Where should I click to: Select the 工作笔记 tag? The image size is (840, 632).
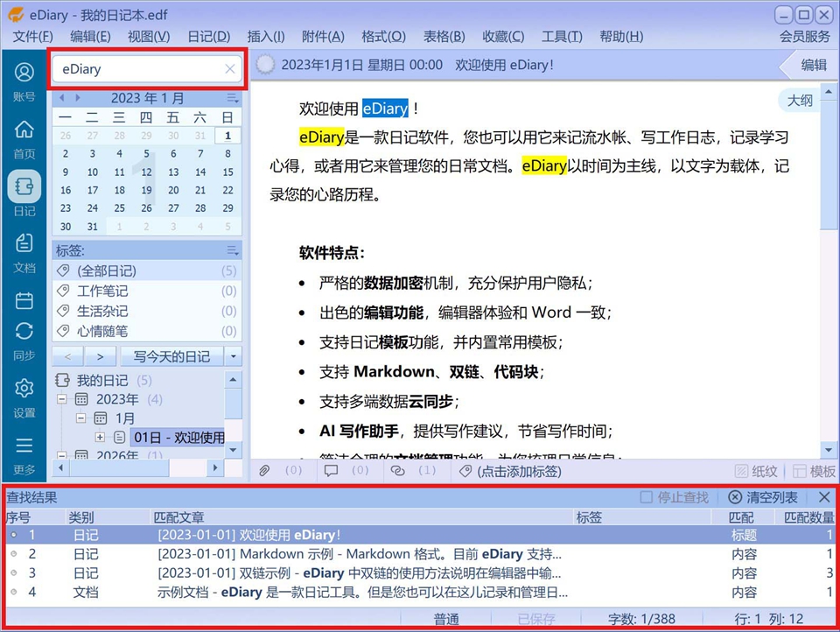147,291
